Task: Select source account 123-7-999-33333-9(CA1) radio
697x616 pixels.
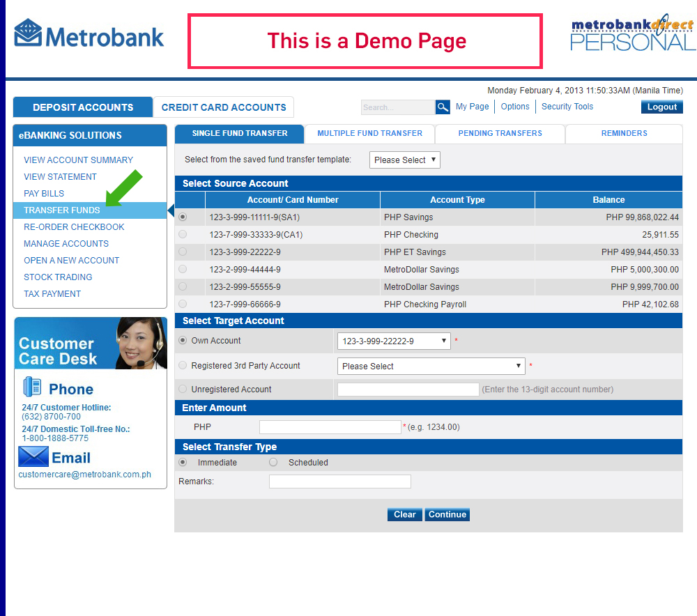Action: pyautogui.click(x=183, y=234)
